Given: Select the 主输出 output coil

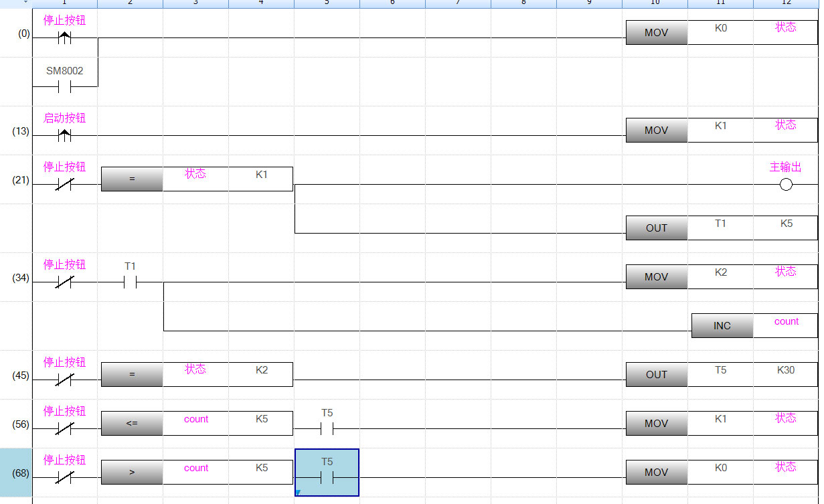Looking at the screenshot, I should pyautogui.click(x=786, y=185).
